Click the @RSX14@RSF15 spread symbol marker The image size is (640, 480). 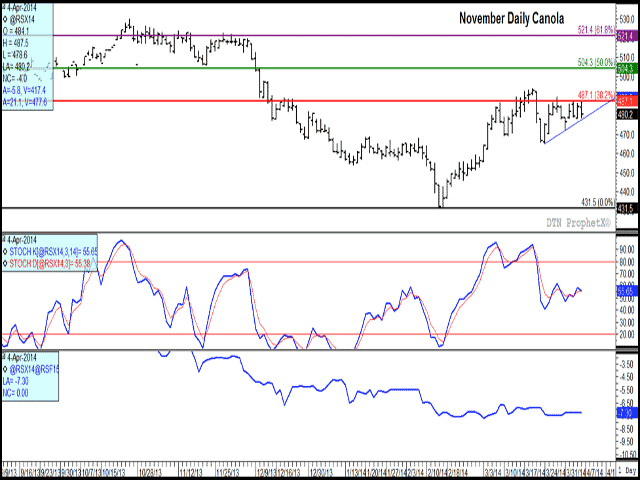[5, 368]
